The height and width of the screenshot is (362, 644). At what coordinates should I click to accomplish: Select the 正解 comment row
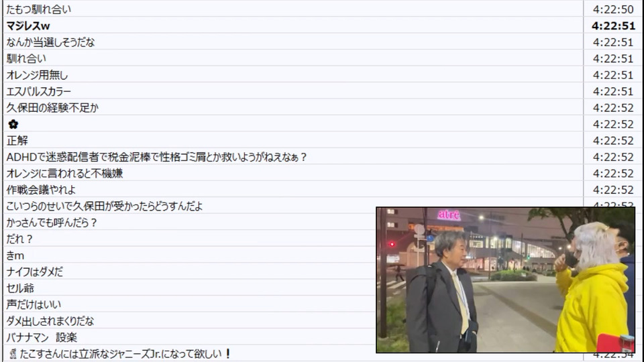tap(293, 140)
